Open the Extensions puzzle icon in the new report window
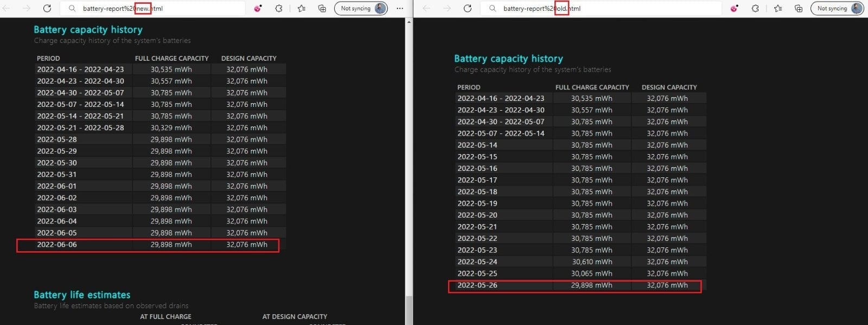This screenshot has width=868, height=325. click(x=279, y=8)
